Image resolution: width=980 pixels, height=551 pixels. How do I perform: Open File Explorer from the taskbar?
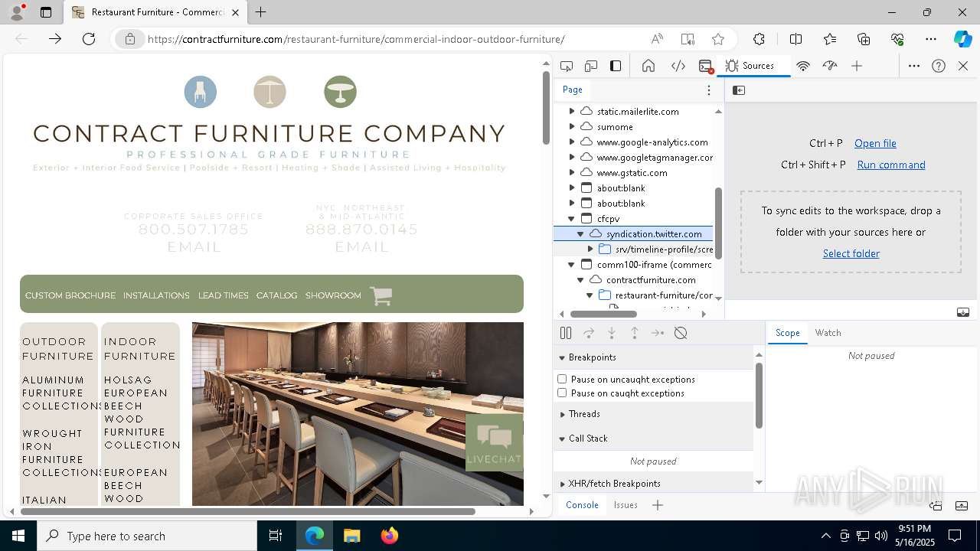352,536
